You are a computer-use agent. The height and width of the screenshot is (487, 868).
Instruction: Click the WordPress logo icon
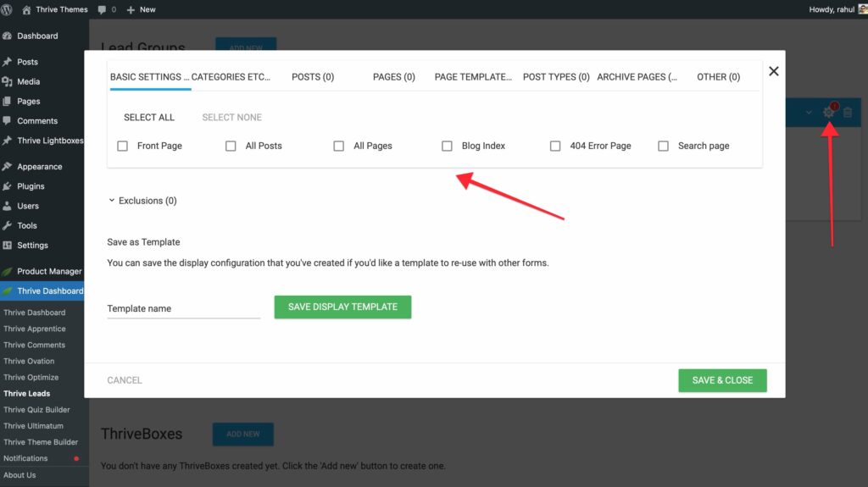coord(8,9)
